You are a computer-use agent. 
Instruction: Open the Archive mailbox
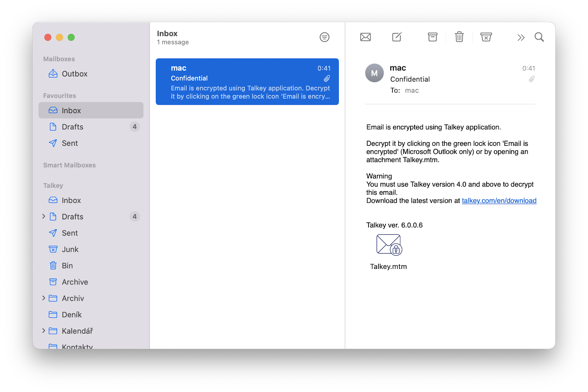(91, 282)
